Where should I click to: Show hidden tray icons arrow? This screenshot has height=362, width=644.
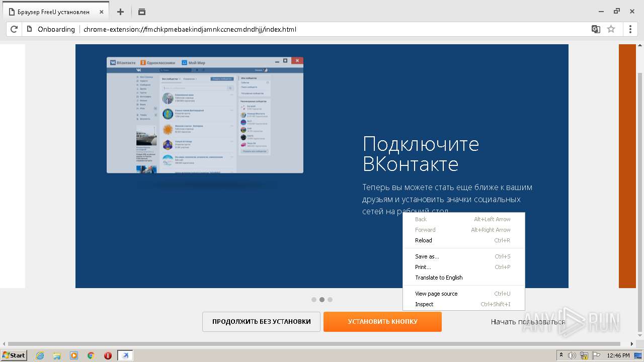[561, 355]
